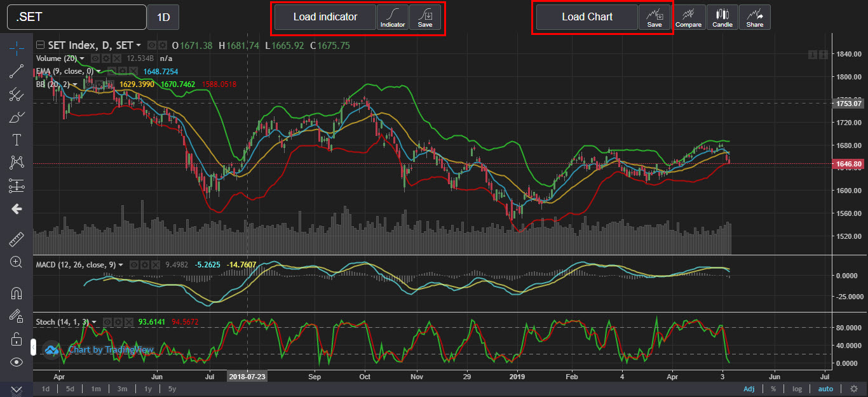Select the text annotation tool
868x397 pixels.
(17, 140)
